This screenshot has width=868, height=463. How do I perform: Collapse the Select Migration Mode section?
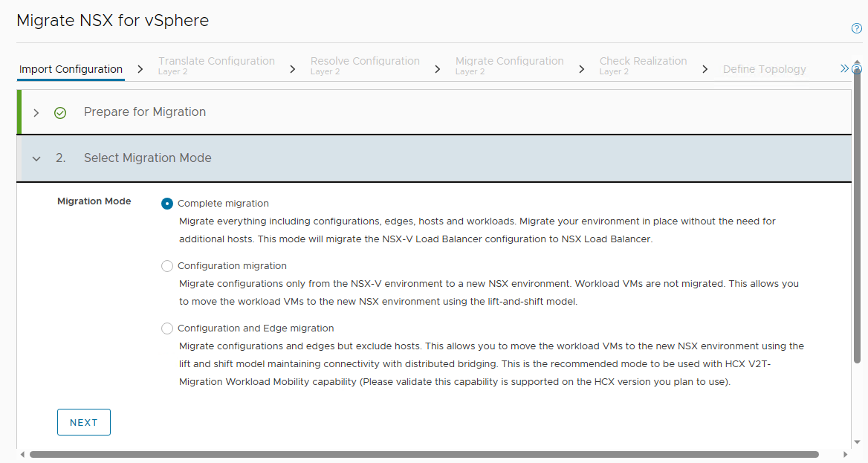tap(36, 159)
